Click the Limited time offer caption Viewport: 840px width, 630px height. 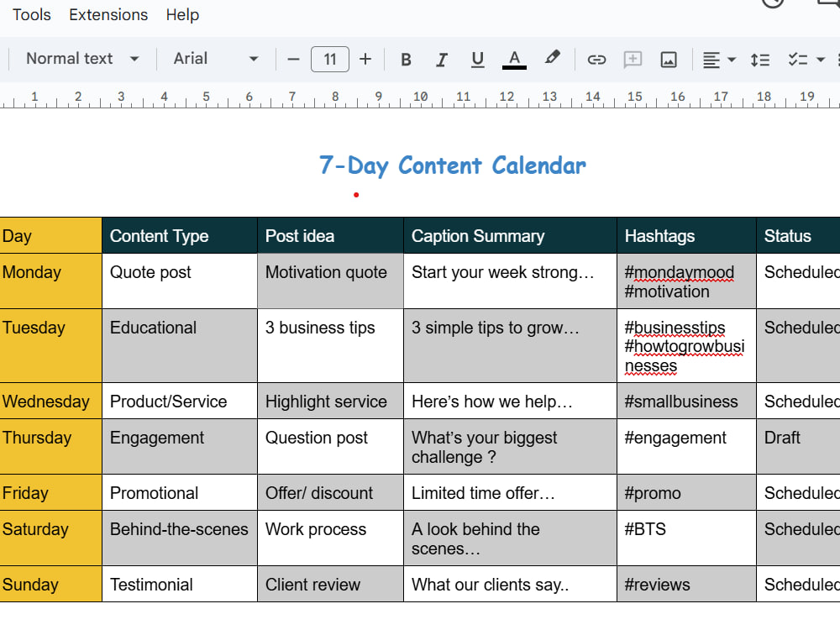pyautogui.click(x=483, y=493)
